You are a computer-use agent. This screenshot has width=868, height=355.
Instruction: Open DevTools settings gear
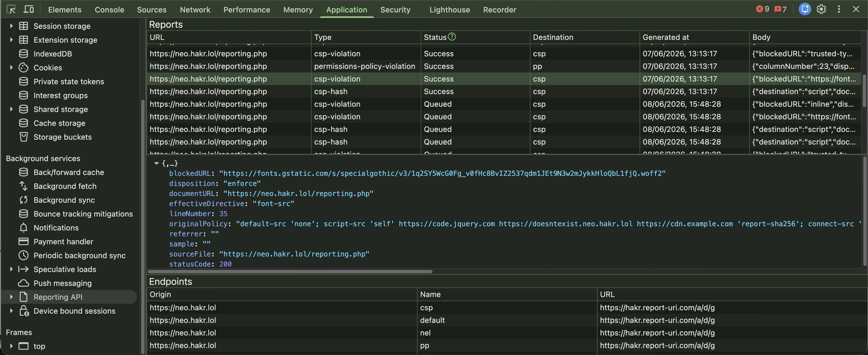(x=821, y=10)
